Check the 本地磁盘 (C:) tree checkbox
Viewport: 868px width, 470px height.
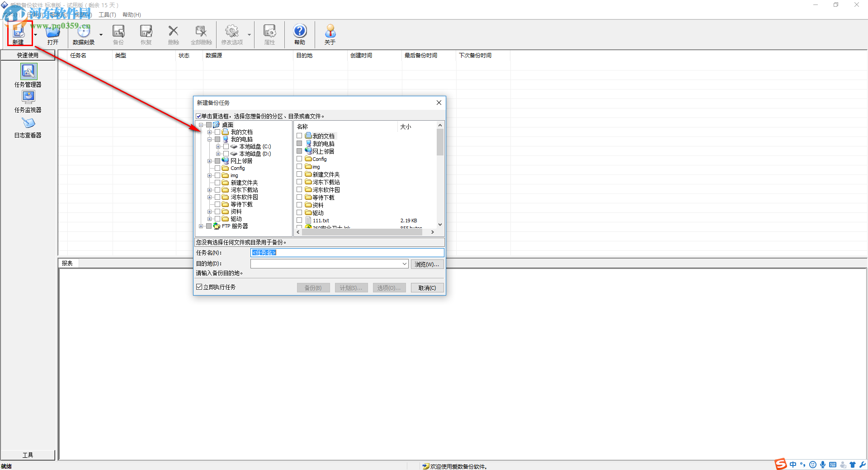[x=226, y=146]
